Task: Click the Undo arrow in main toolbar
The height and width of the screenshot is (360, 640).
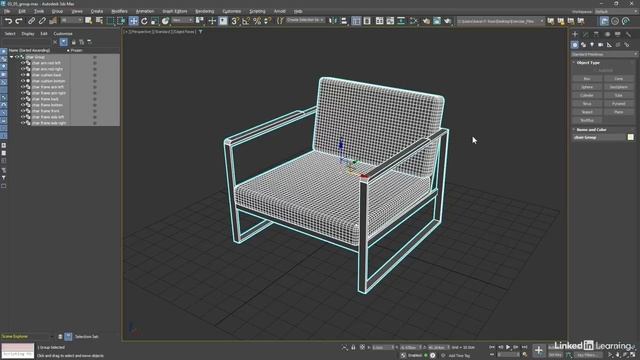Action: pyautogui.click(x=8, y=21)
